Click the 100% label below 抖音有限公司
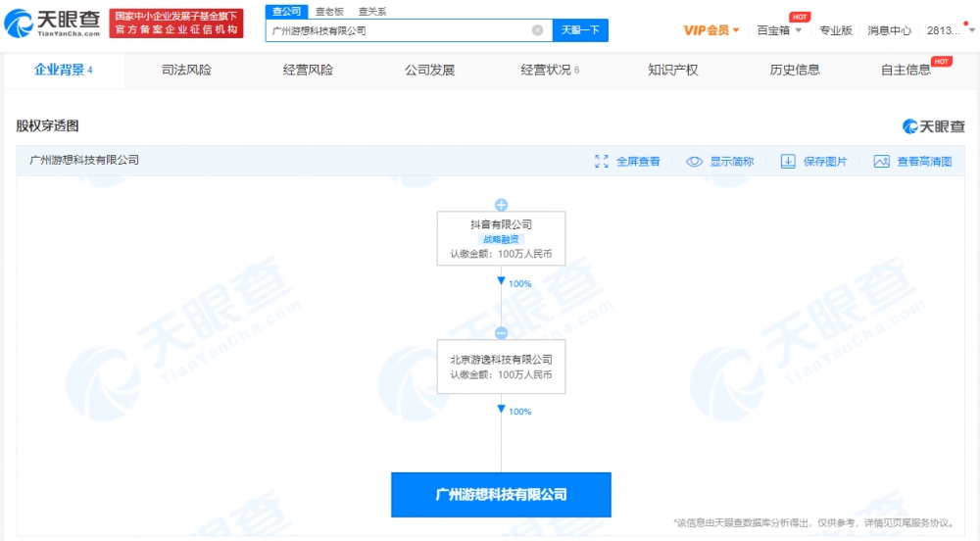980x541 pixels. (520, 283)
